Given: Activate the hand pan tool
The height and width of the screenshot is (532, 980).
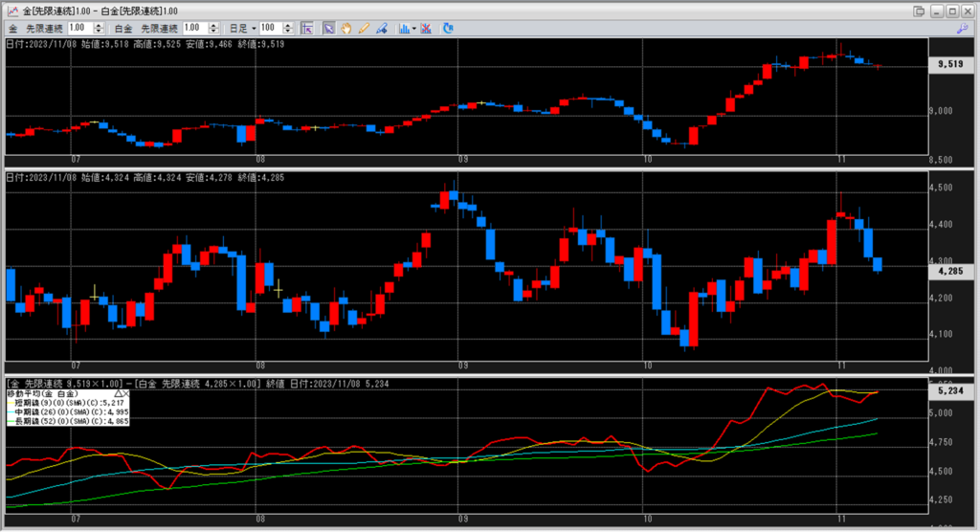Looking at the screenshot, I should tap(345, 29).
